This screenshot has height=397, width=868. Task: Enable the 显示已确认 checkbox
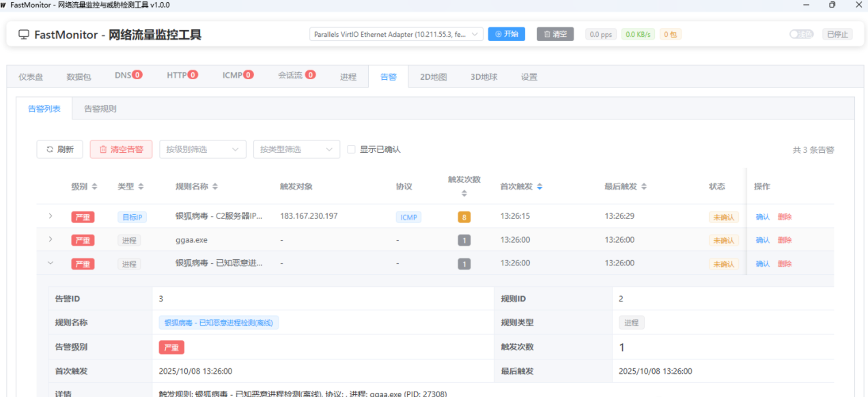(x=351, y=149)
